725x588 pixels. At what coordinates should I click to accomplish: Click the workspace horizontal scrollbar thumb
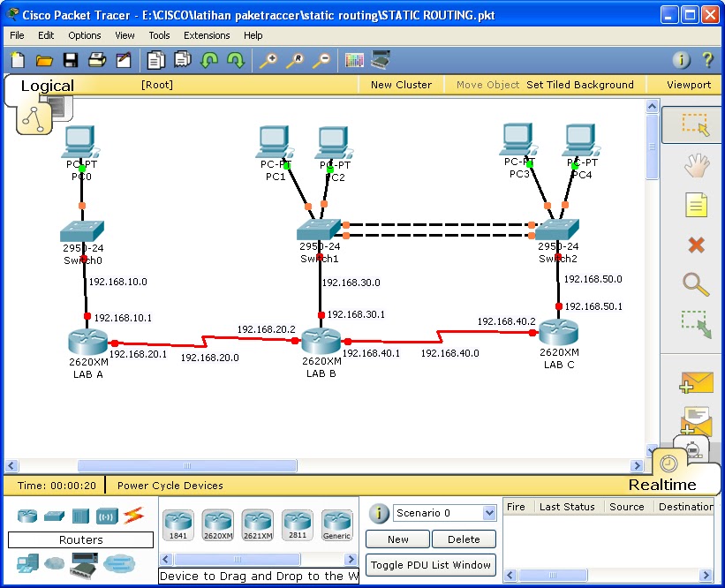tap(187, 465)
